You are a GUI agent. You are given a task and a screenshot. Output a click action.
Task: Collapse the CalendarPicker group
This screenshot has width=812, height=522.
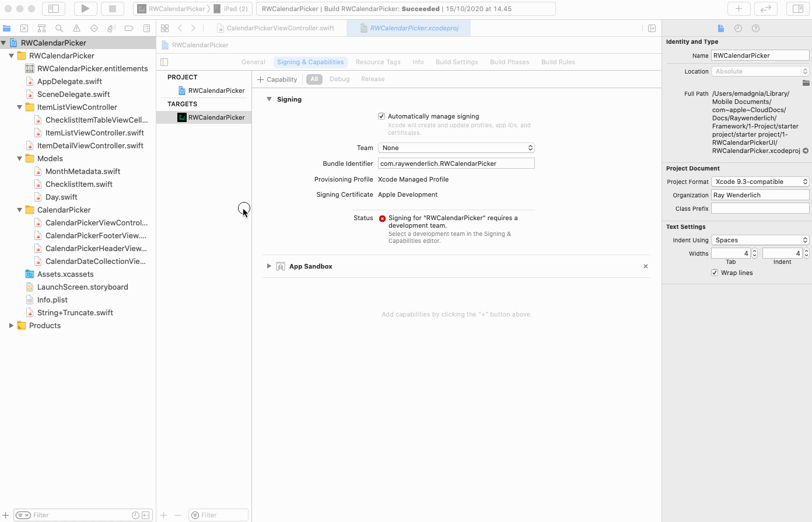coord(19,210)
